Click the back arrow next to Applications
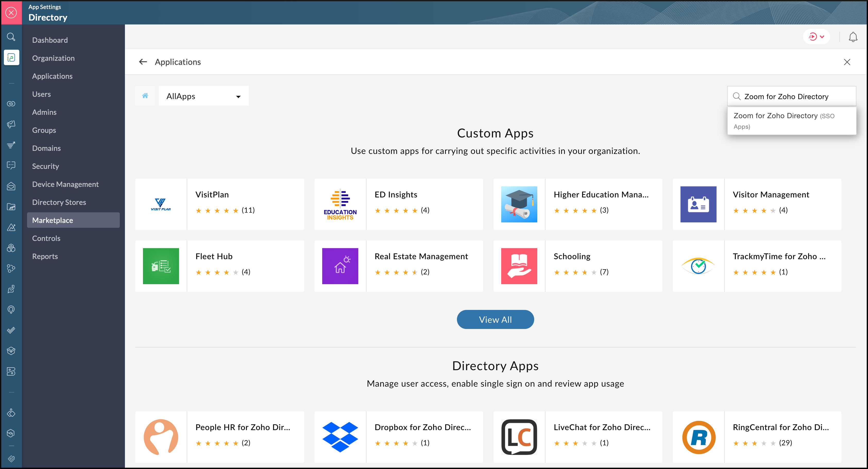This screenshot has height=469, width=868. pos(143,62)
